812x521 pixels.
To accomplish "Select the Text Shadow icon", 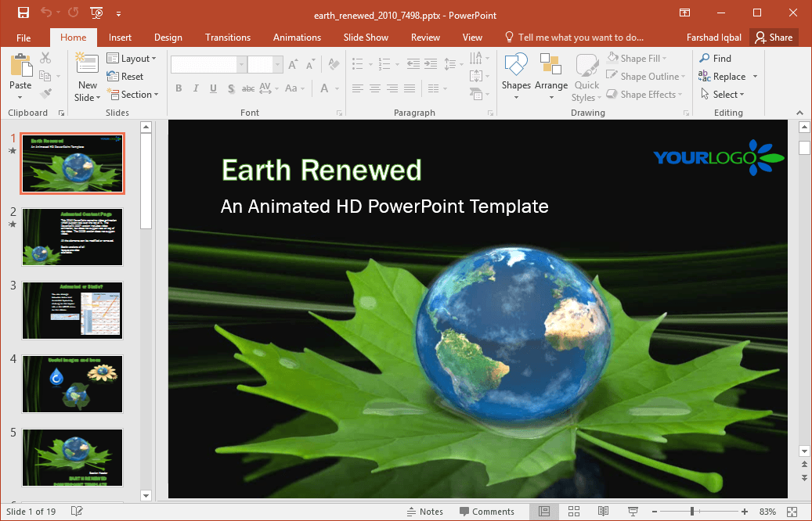I will click(x=231, y=88).
